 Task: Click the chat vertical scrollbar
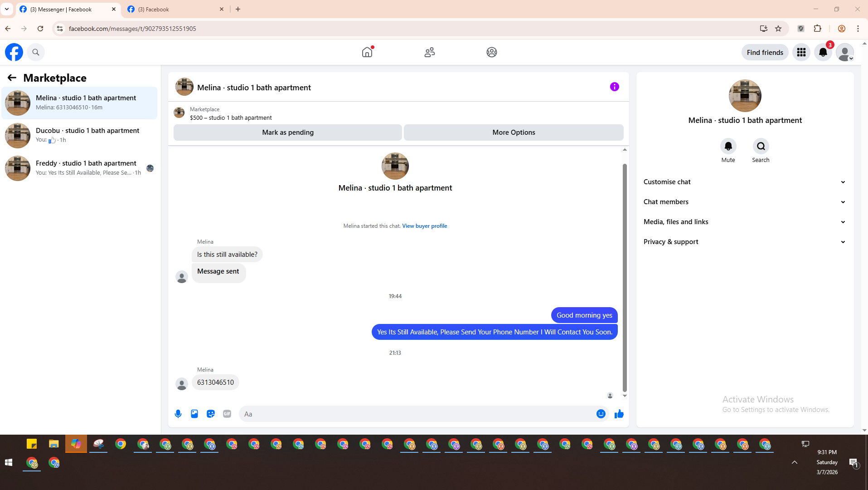(x=625, y=277)
